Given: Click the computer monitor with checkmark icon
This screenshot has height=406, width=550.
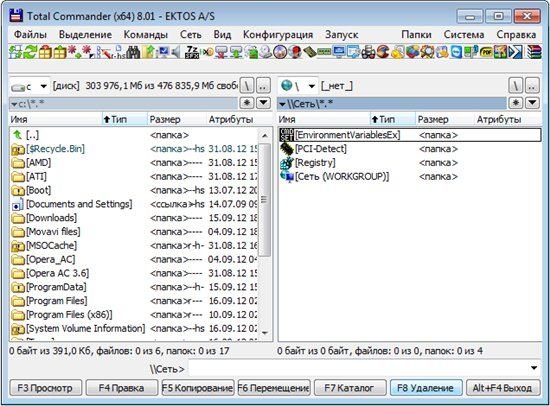Looking at the screenshot, I should (x=163, y=52).
